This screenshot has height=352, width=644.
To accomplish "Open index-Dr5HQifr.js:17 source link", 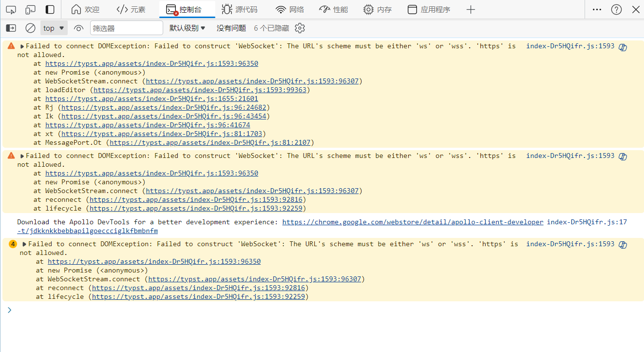I will [587, 222].
